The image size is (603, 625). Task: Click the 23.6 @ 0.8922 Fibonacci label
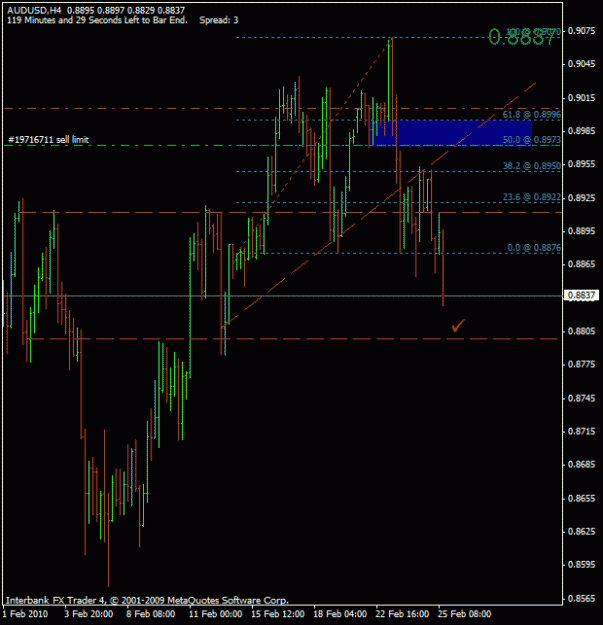[x=532, y=197]
